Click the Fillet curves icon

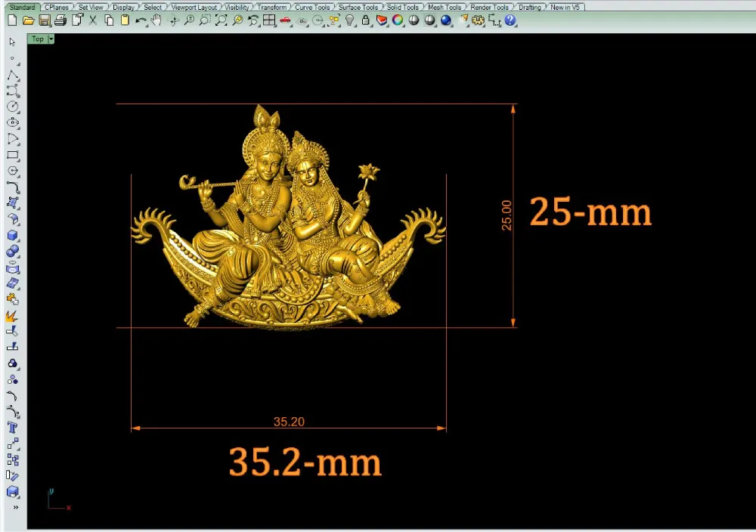pos(13,187)
